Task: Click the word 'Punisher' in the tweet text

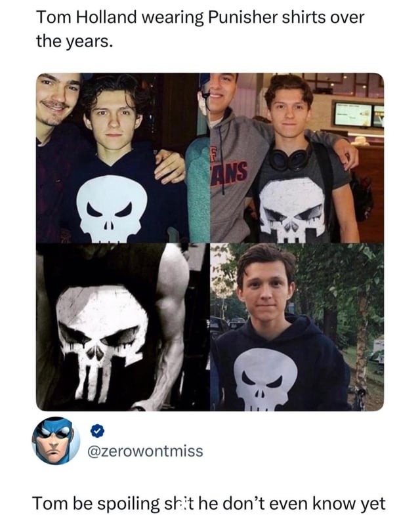Action: click(x=243, y=17)
